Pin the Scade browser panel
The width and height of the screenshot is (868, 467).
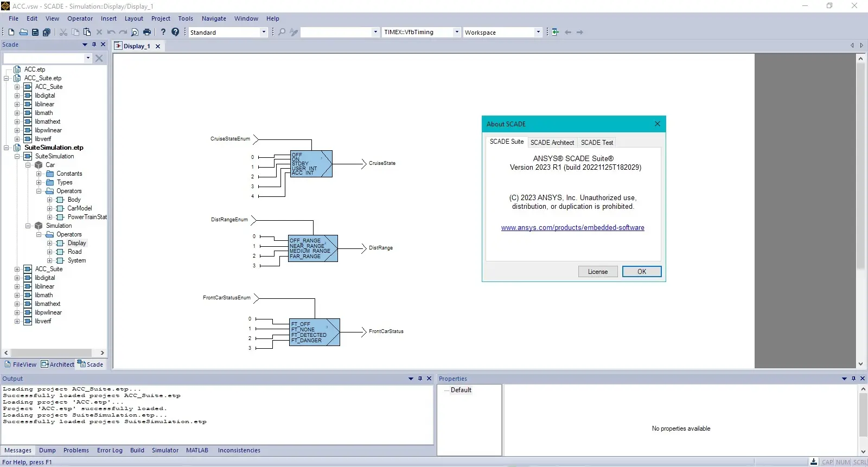click(94, 44)
